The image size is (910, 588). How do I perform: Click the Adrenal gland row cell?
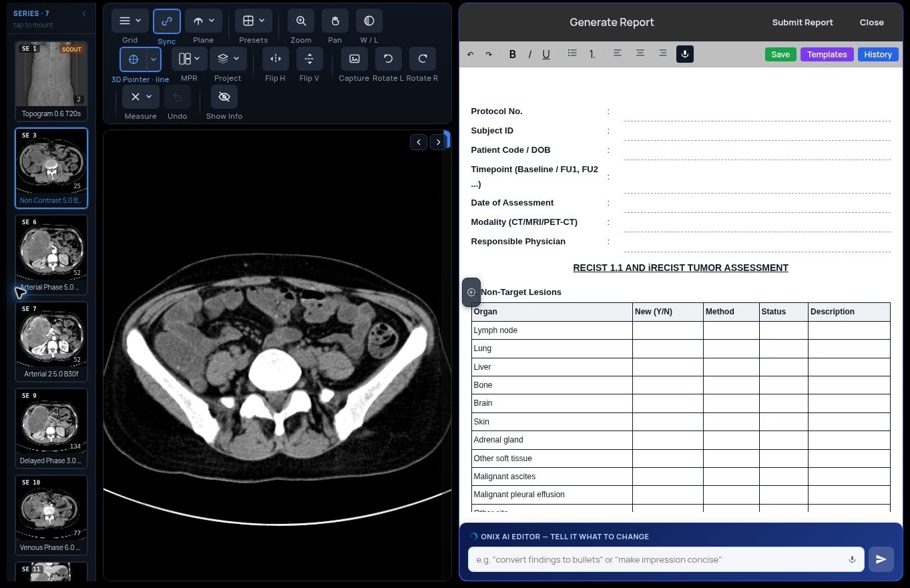click(552, 440)
